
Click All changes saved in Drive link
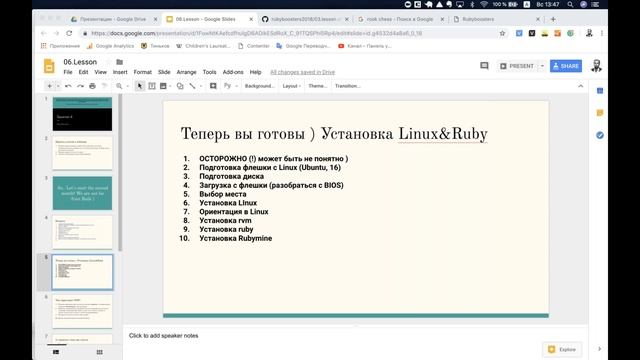coord(302,72)
